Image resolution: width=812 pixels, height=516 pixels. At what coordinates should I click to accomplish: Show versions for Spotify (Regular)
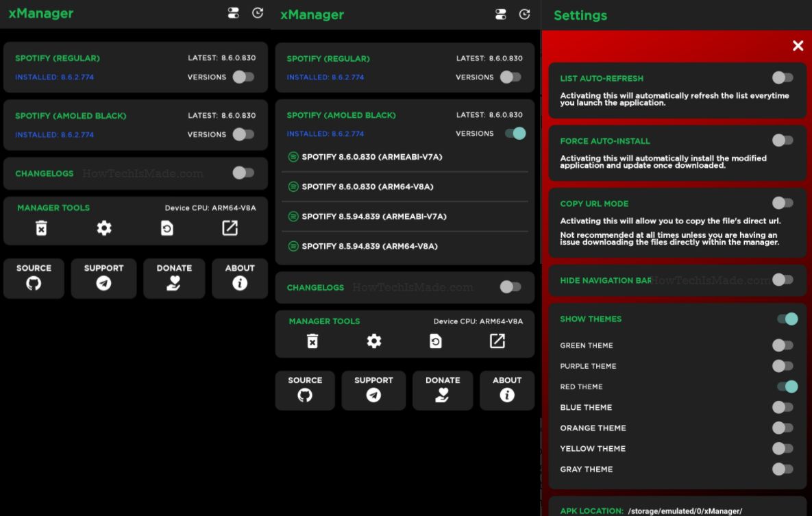(x=241, y=77)
